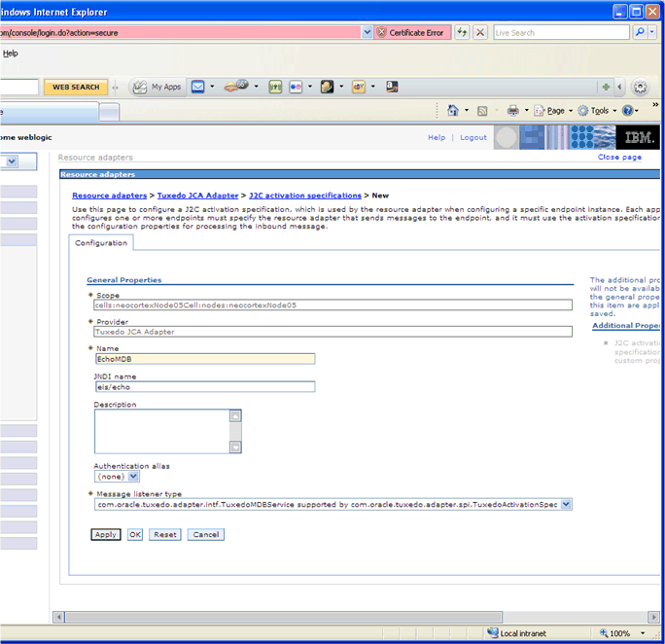Click the empty new browser tab
The height and width of the screenshot is (644, 665).
[109, 112]
